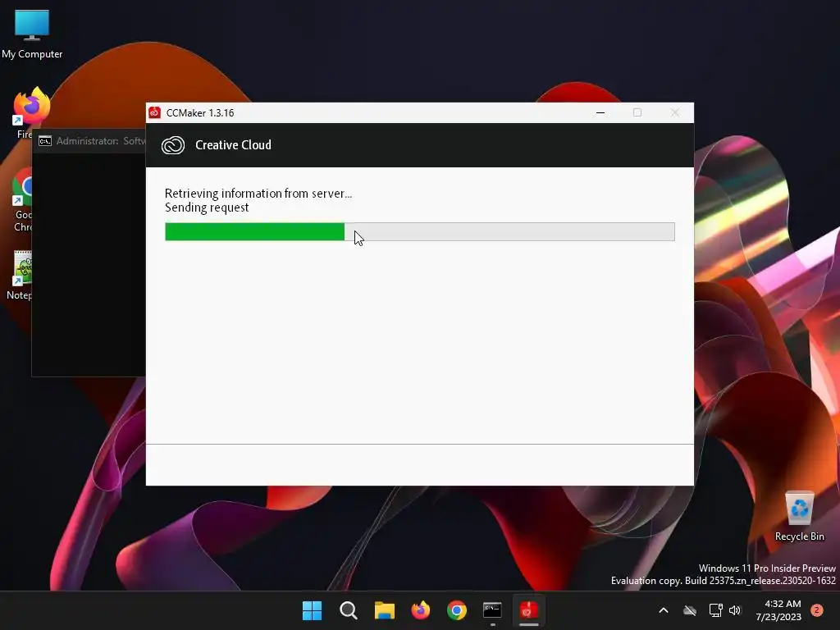Click the CCMaker taskbar icon
The image size is (840, 630).
pos(529,610)
